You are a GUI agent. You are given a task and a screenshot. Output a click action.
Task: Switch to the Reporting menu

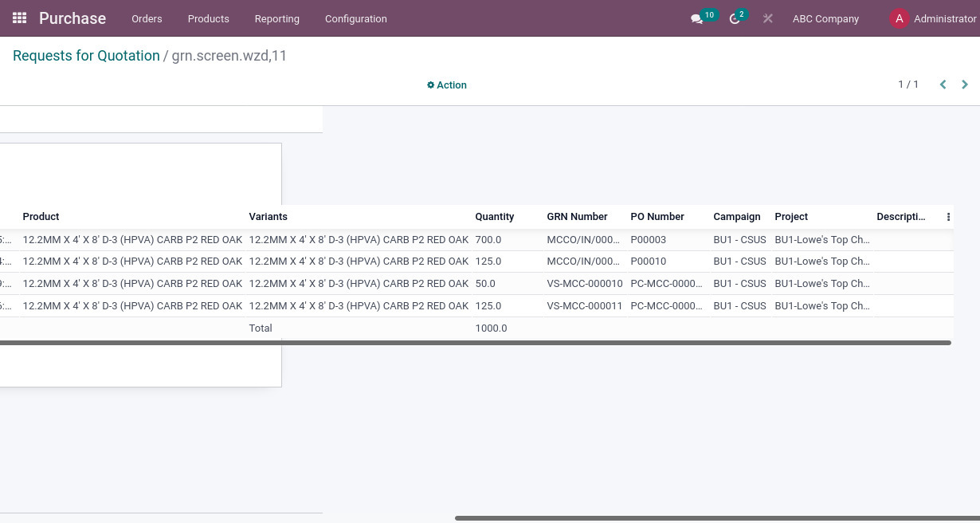276,18
